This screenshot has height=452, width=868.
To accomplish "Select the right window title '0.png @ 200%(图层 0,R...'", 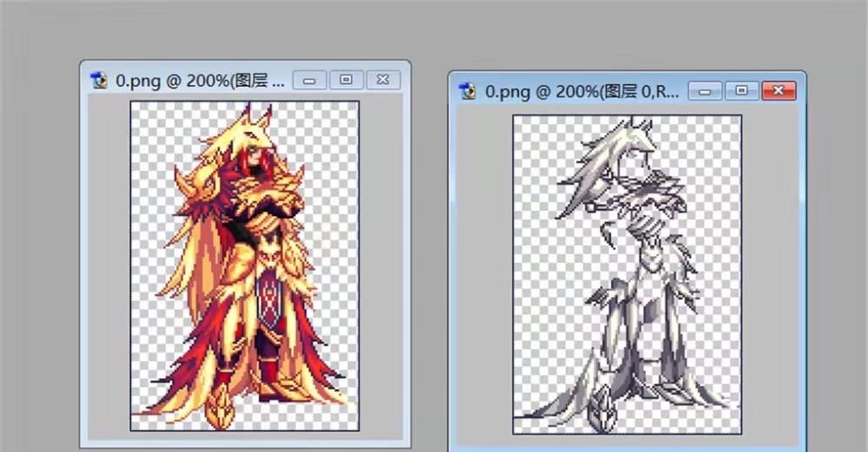I will coord(582,92).
